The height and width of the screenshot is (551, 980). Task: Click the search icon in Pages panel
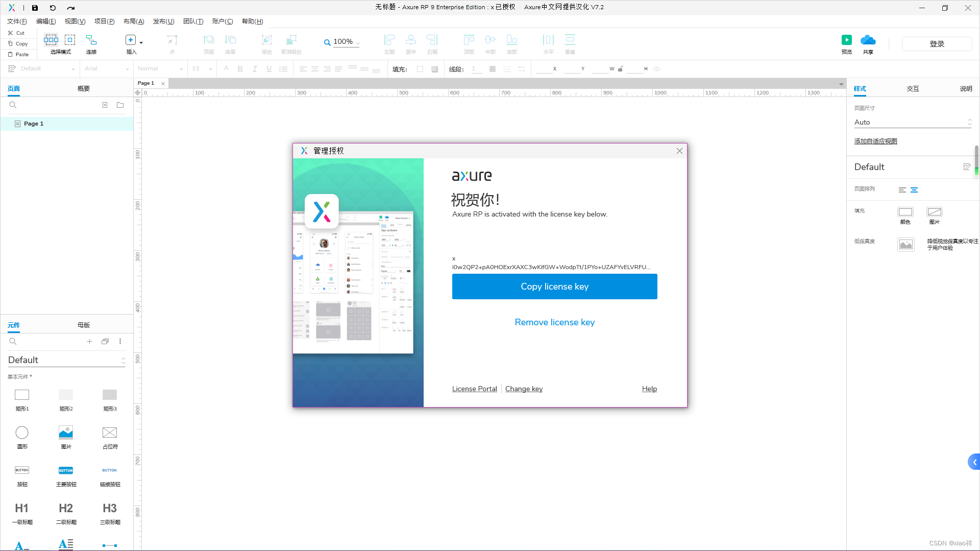coord(13,105)
